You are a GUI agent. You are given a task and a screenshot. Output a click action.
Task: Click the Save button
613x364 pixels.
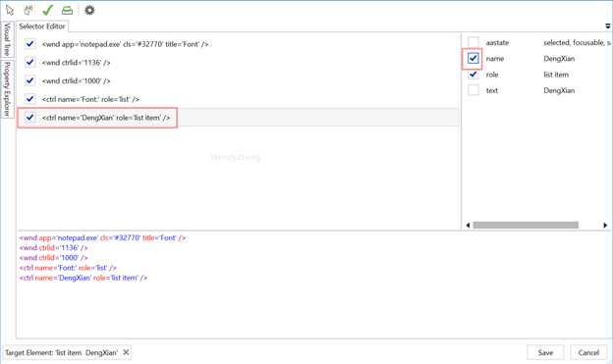[x=545, y=352]
